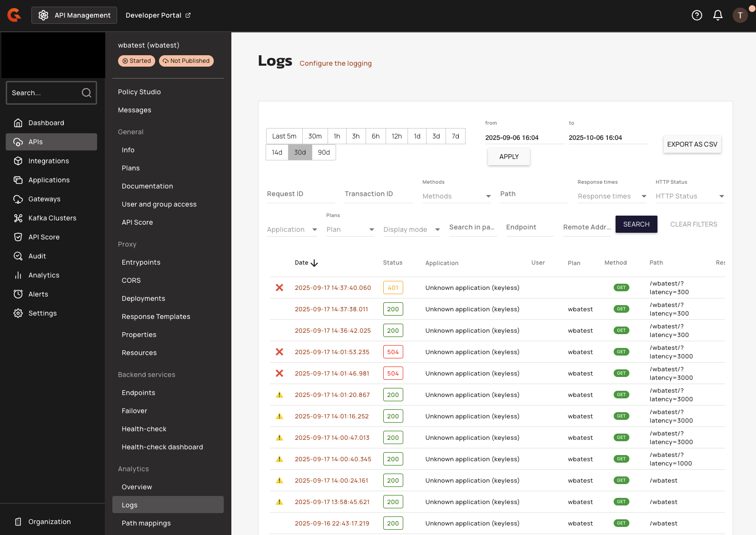The width and height of the screenshot is (756, 535).
Task: Click the Date sort arrow
Action: pyautogui.click(x=314, y=263)
